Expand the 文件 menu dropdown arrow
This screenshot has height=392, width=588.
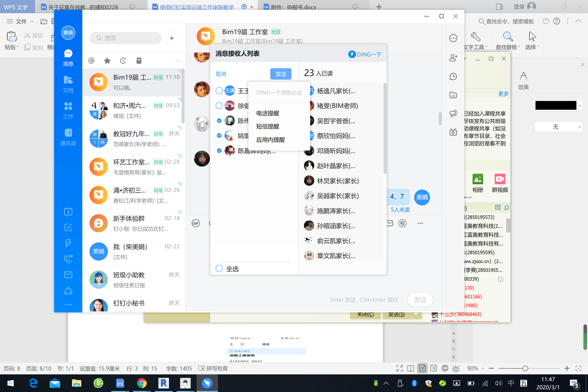pyautogui.click(x=32, y=22)
